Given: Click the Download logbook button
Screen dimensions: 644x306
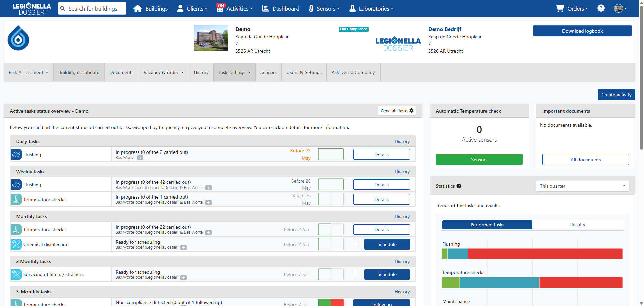Looking at the screenshot, I should pyautogui.click(x=582, y=31).
